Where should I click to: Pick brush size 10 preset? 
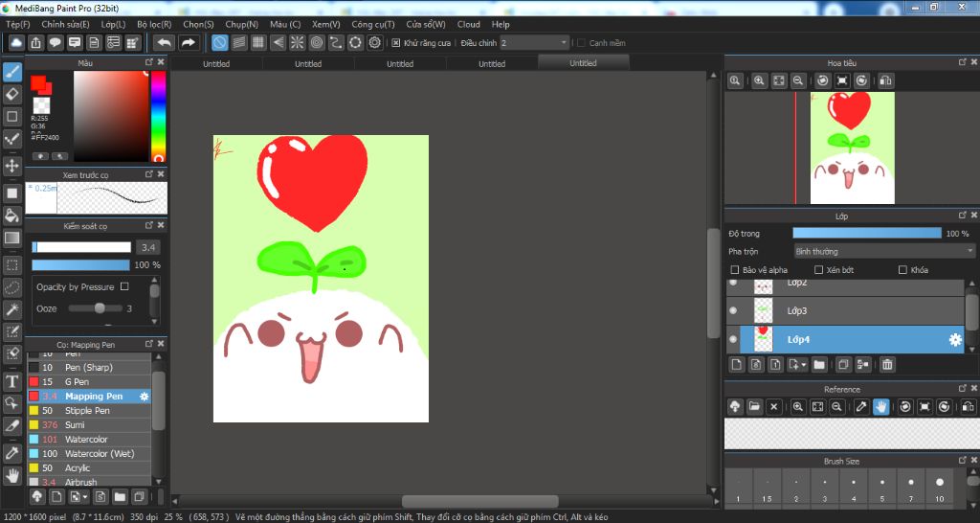click(x=940, y=489)
